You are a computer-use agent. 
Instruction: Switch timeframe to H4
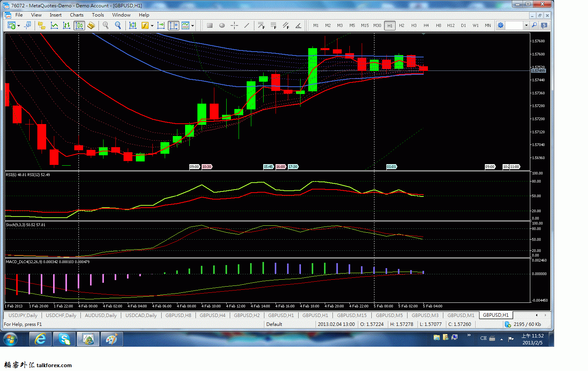426,25
